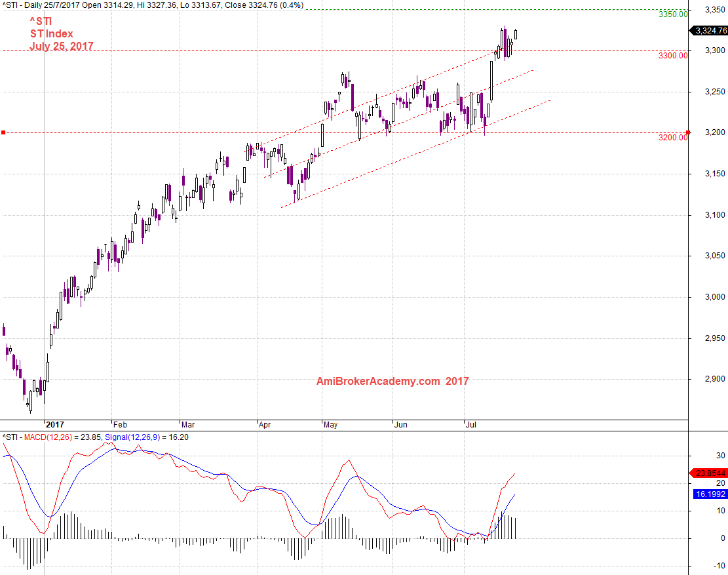Click the blue 'Signal(12,26,9)' indicator label
The image size is (728, 575).
[x=132, y=437]
